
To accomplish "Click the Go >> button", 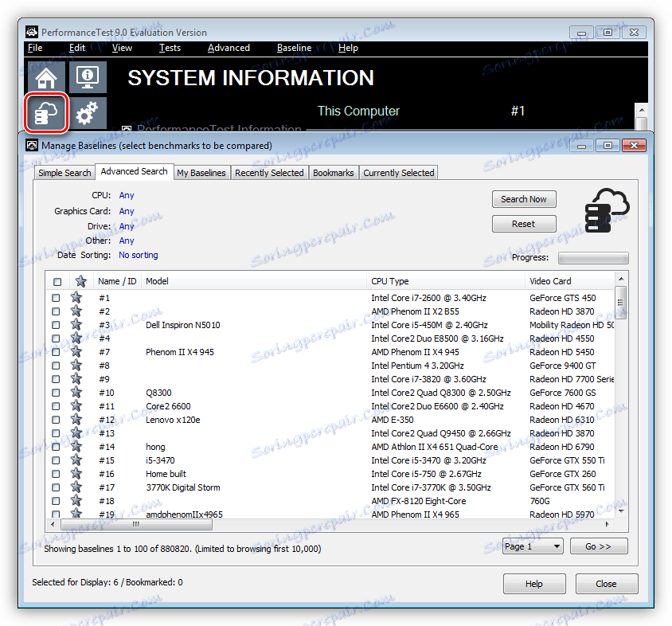I will click(x=599, y=546).
